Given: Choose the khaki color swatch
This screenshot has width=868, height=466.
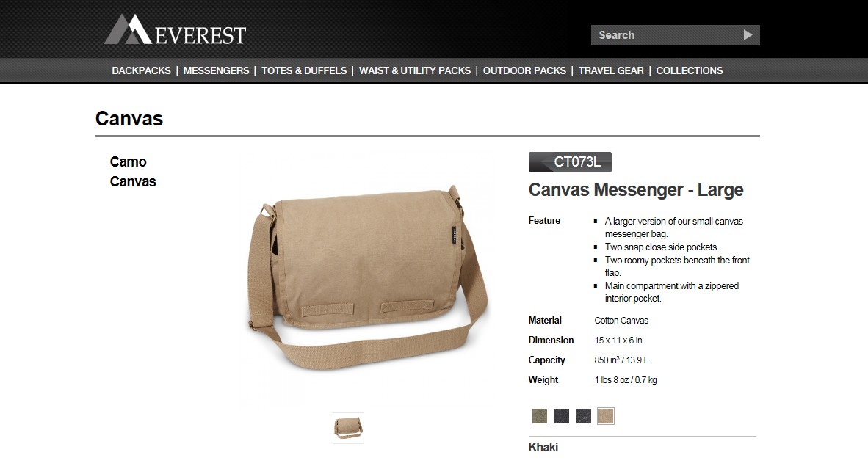Looking at the screenshot, I should (x=606, y=415).
